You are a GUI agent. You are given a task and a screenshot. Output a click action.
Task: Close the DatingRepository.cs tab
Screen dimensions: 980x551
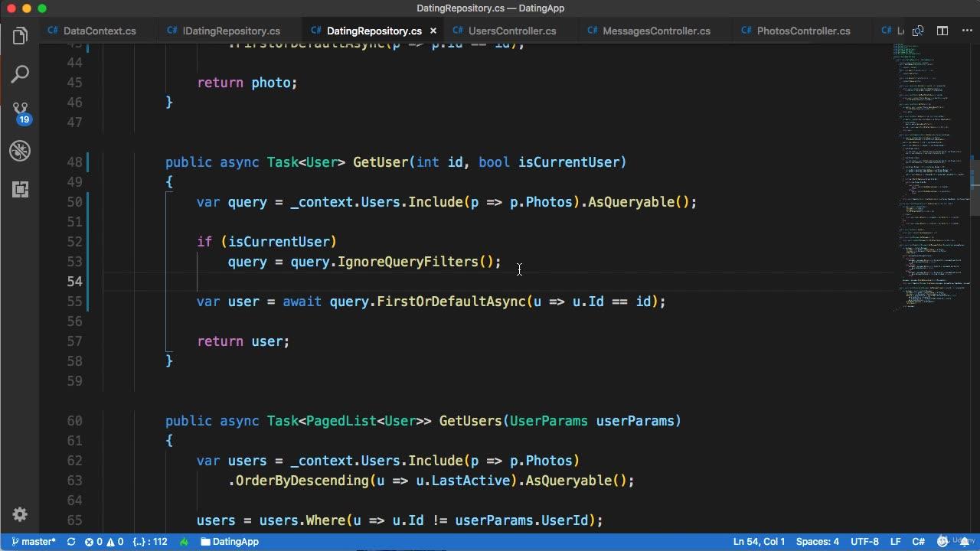[433, 31]
